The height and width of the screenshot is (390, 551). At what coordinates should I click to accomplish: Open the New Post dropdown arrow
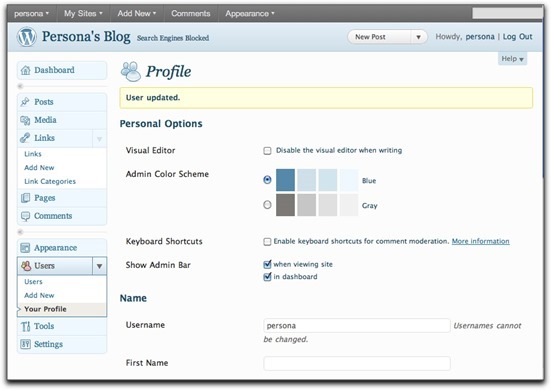coord(418,37)
